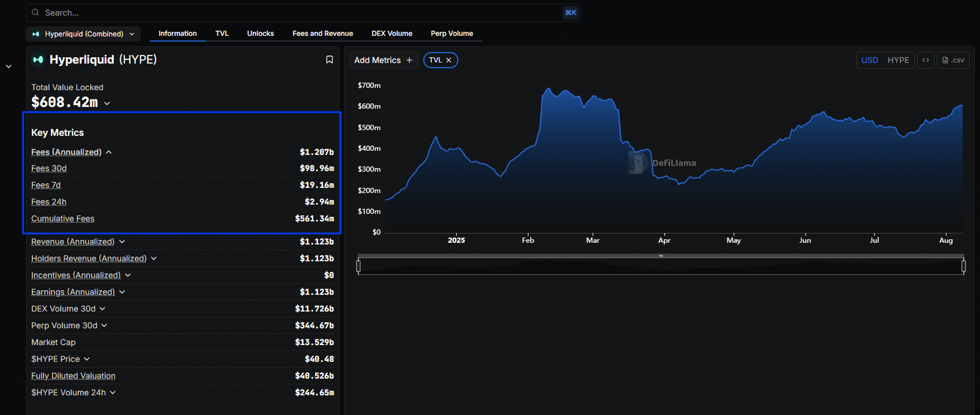The width and height of the screenshot is (980, 415).
Task: Switch chart denomination to USD
Action: tap(870, 60)
